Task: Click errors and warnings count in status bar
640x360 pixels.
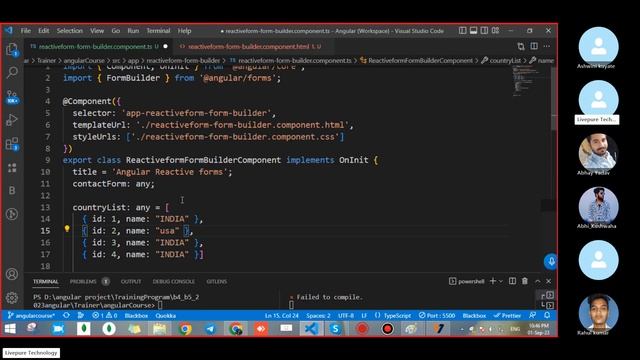Action: click(x=105, y=316)
